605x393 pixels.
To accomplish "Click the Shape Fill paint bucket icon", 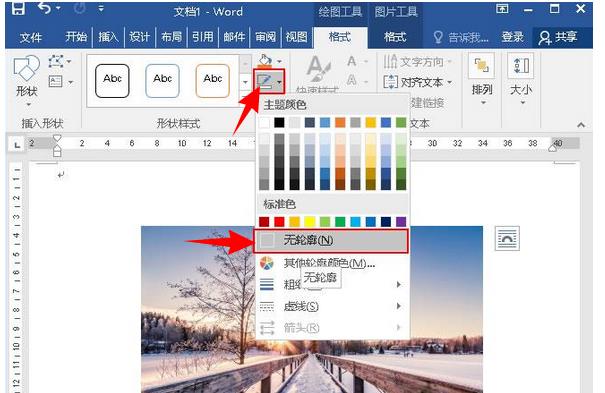I will [x=265, y=60].
